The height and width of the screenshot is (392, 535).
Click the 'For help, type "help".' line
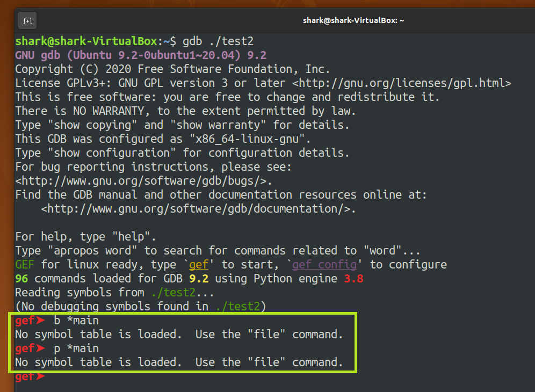tap(85, 237)
